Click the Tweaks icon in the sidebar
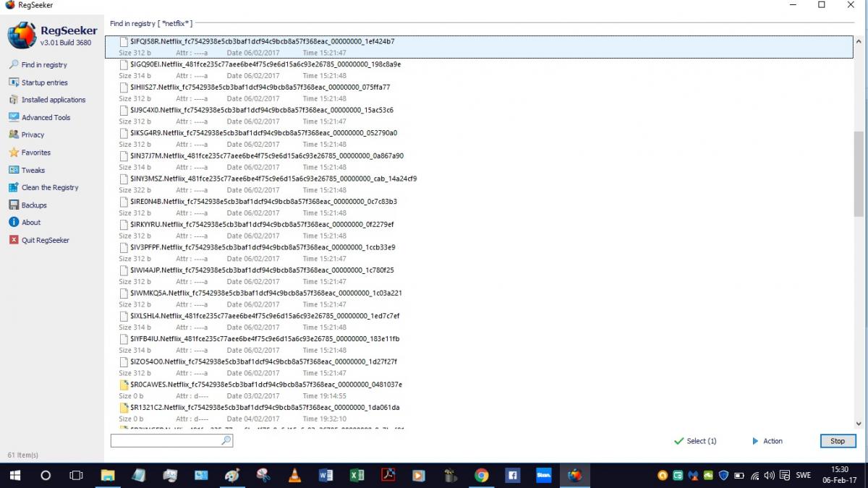Image resolution: width=868 pixels, height=488 pixels. click(x=14, y=170)
